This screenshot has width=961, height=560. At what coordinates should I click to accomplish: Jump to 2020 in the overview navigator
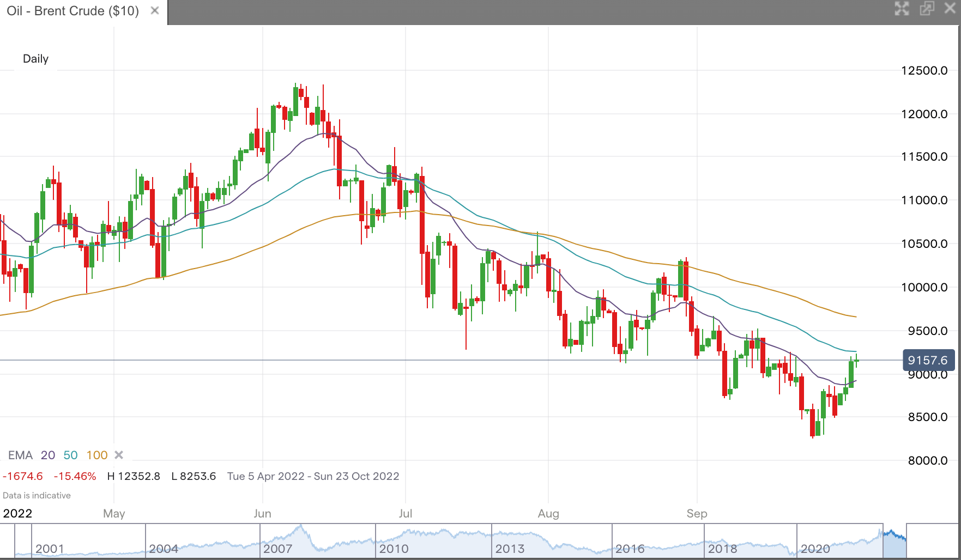pos(815,549)
